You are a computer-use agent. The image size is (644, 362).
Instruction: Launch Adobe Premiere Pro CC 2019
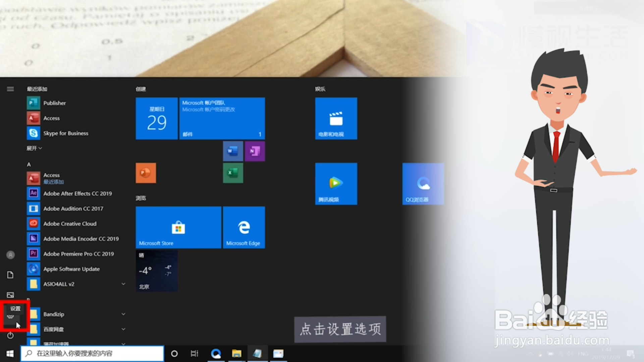pos(78,254)
